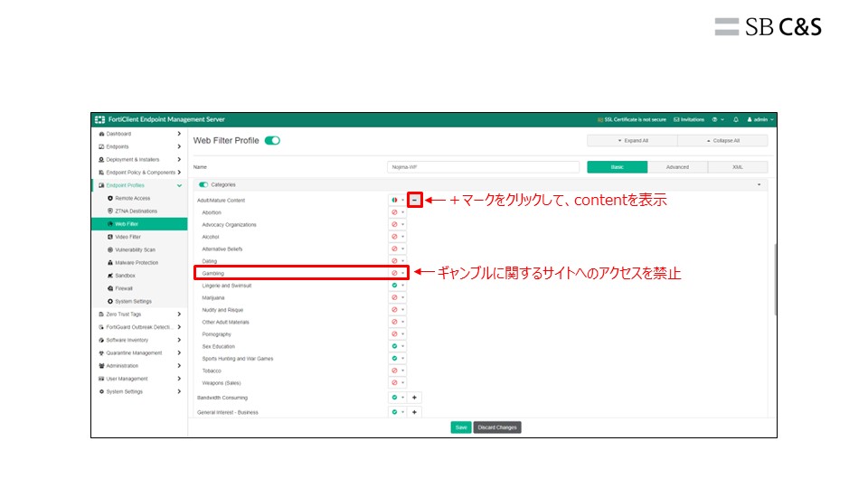
Task: Click the Remote Access profile icon
Action: [110, 198]
